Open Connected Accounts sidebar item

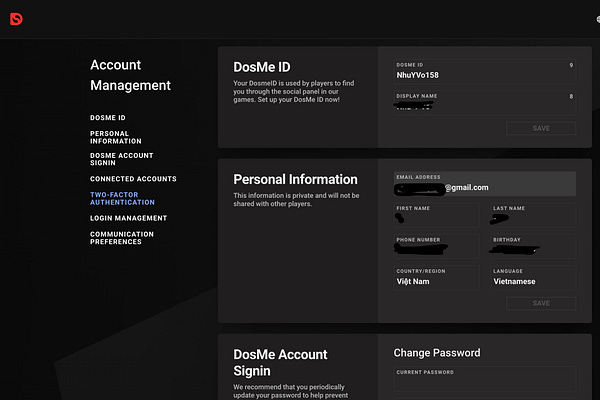[x=133, y=179]
